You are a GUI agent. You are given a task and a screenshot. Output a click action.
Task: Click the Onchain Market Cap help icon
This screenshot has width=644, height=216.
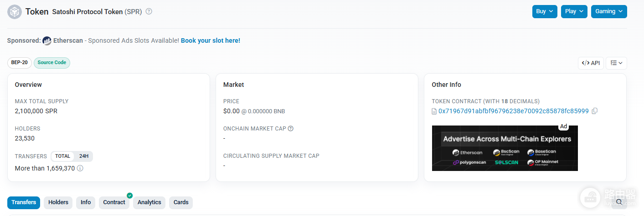(291, 129)
